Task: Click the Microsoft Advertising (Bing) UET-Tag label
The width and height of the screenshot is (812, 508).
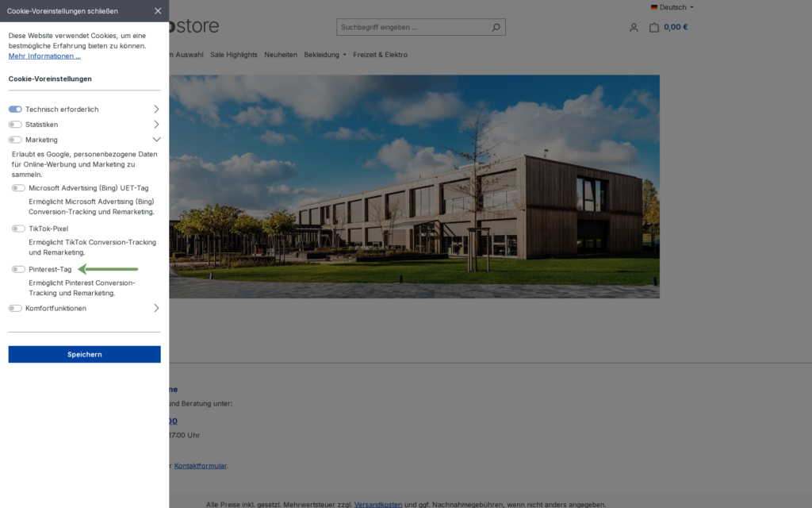Action: pyautogui.click(x=89, y=188)
